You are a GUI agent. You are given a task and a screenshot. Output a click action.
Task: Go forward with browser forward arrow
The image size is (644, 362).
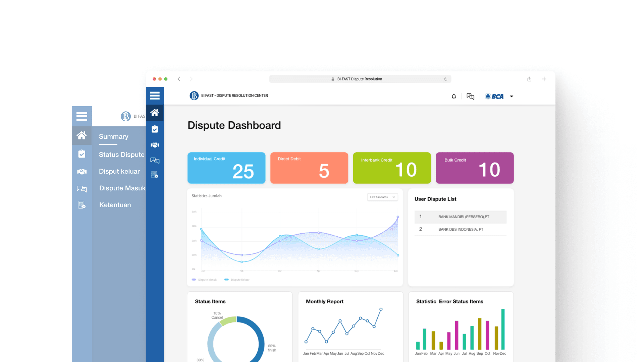point(191,79)
